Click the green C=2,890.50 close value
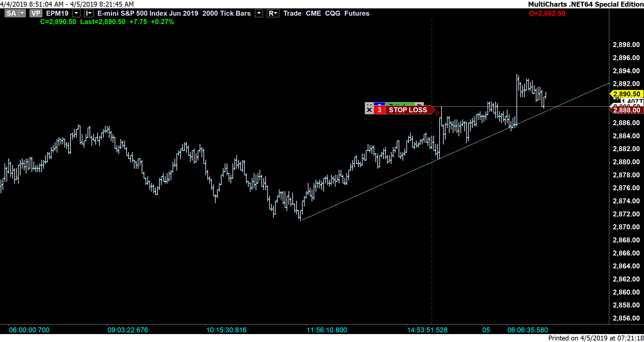Image resolution: width=644 pixels, height=342 pixels. [58, 22]
